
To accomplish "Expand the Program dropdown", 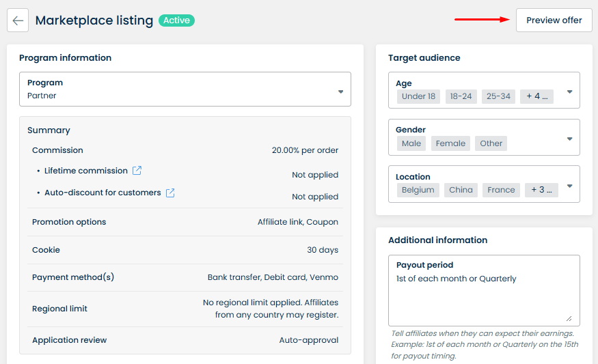I will (340, 92).
